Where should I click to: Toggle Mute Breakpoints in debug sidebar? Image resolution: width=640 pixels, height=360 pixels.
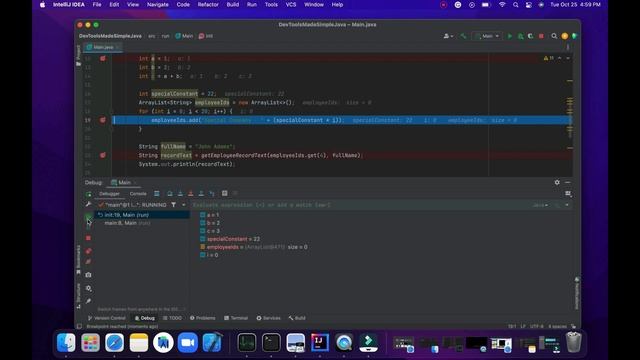coord(89,262)
